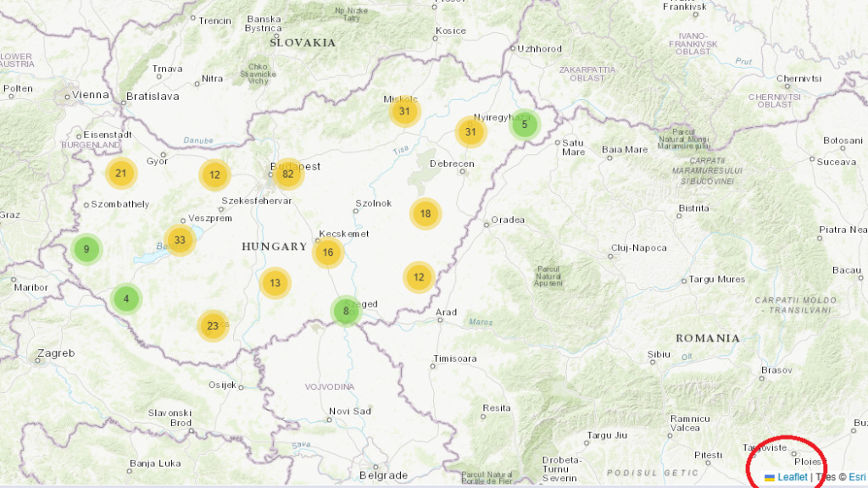Click the green 8 cluster at Szeged
This screenshot has height=488, width=868.
[x=346, y=311]
